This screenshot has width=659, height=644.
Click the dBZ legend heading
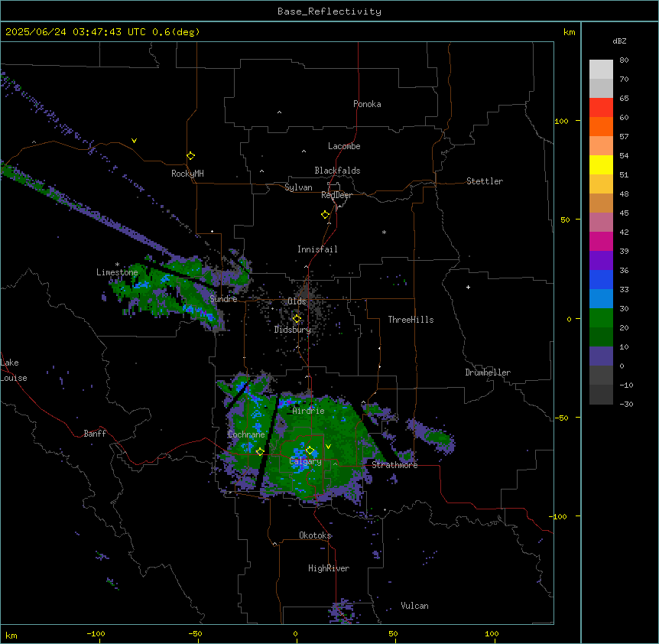click(619, 41)
